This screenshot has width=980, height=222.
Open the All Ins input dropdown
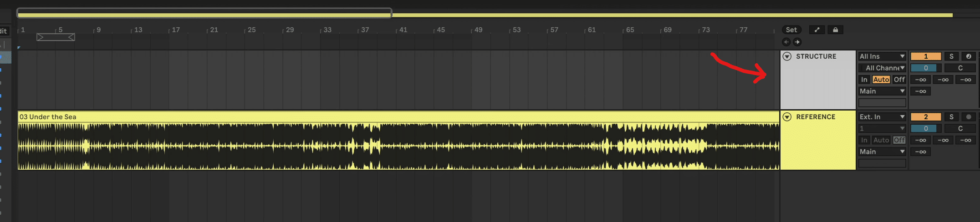point(882,56)
